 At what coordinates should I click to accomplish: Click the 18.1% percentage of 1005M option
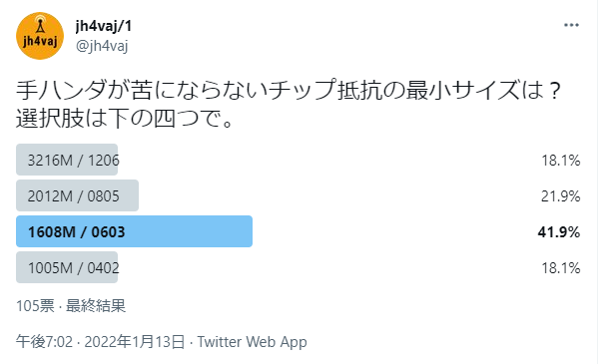coord(561,268)
